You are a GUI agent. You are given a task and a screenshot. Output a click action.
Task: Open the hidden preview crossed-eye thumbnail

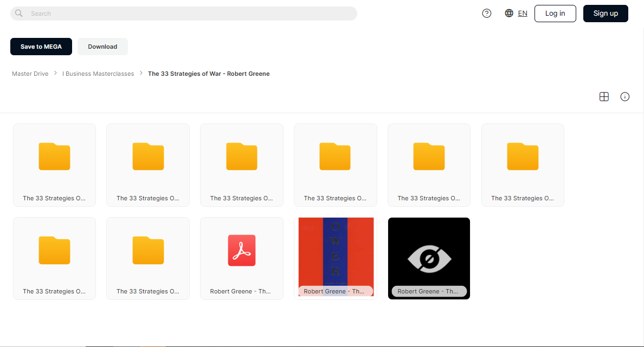point(429,258)
